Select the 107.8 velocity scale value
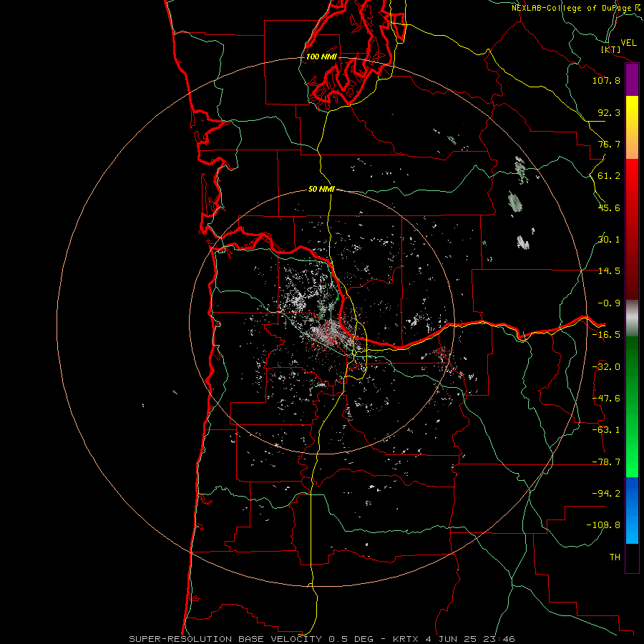The image size is (644, 644). (x=606, y=80)
